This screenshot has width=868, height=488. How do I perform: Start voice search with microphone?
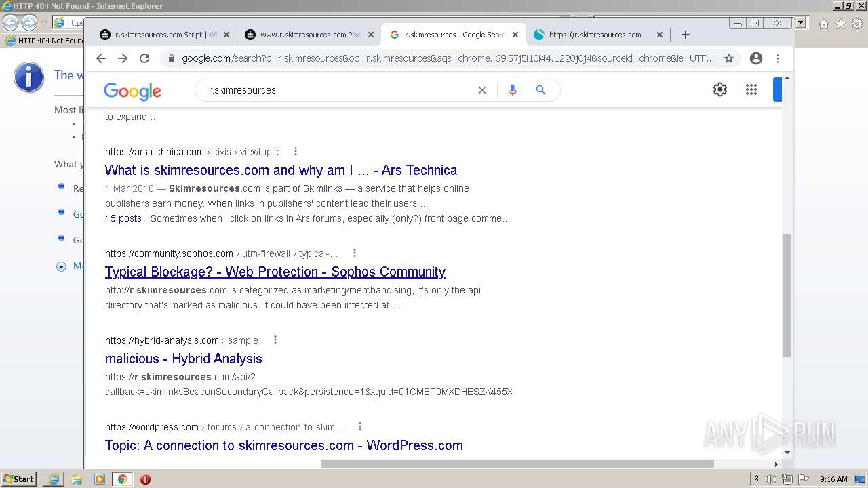coord(513,90)
